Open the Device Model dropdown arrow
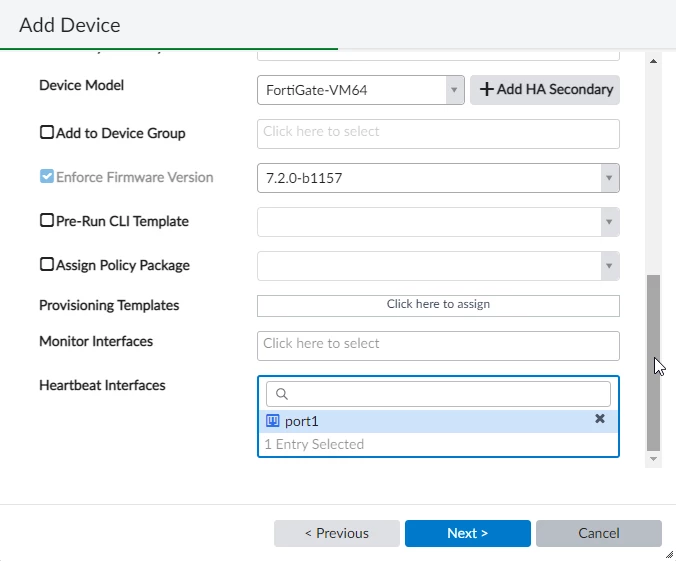Viewport: 676px width, 561px height. [x=454, y=90]
